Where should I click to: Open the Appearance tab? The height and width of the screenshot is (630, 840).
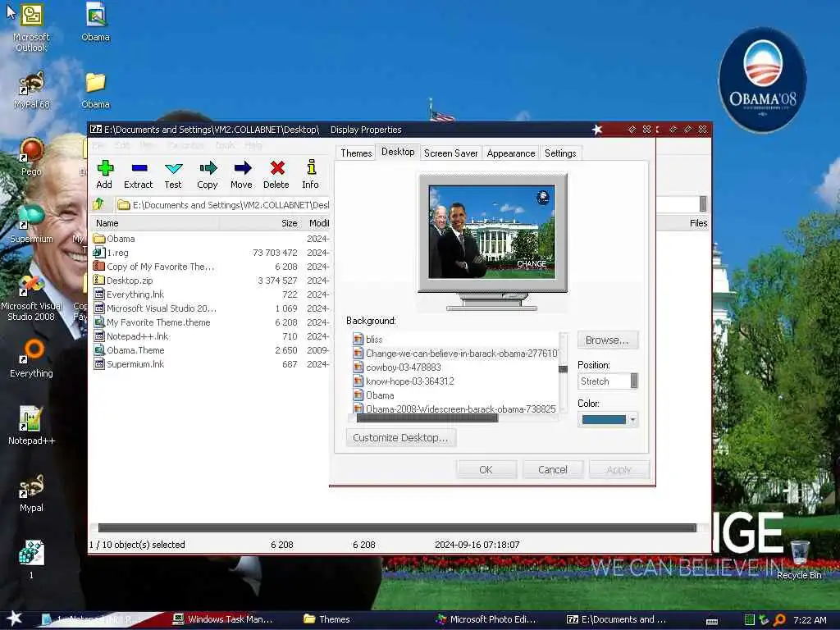pyautogui.click(x=510, y=153)
